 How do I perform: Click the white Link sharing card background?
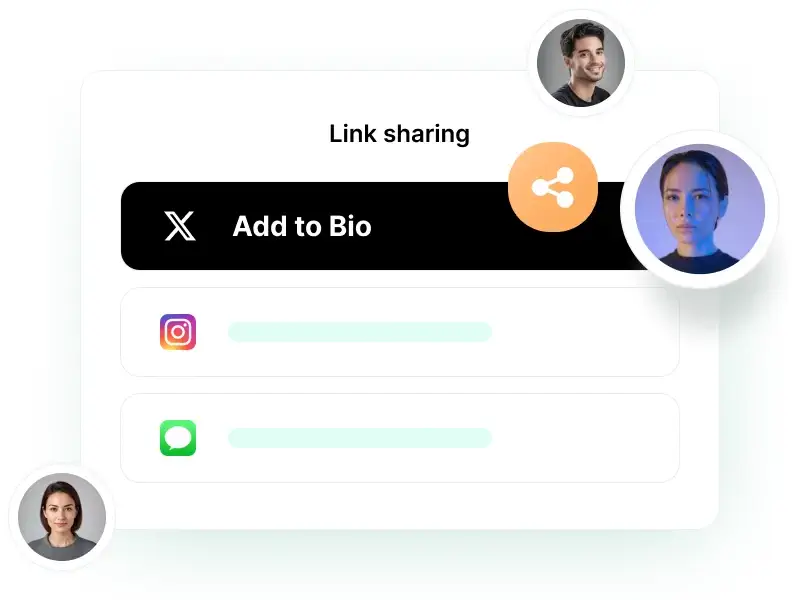pyautogui.click(x=399, y=505)
